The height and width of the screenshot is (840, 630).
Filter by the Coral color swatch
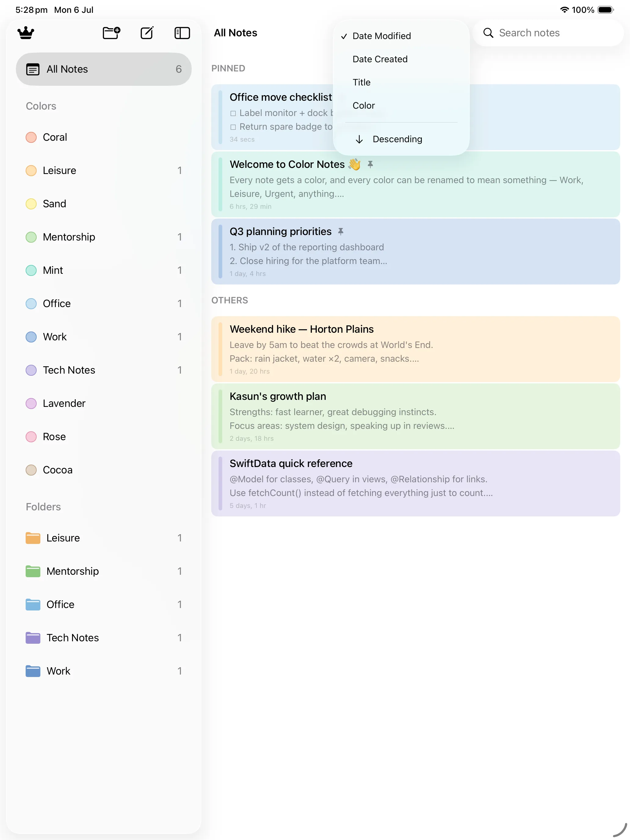(x=31, y=137)
